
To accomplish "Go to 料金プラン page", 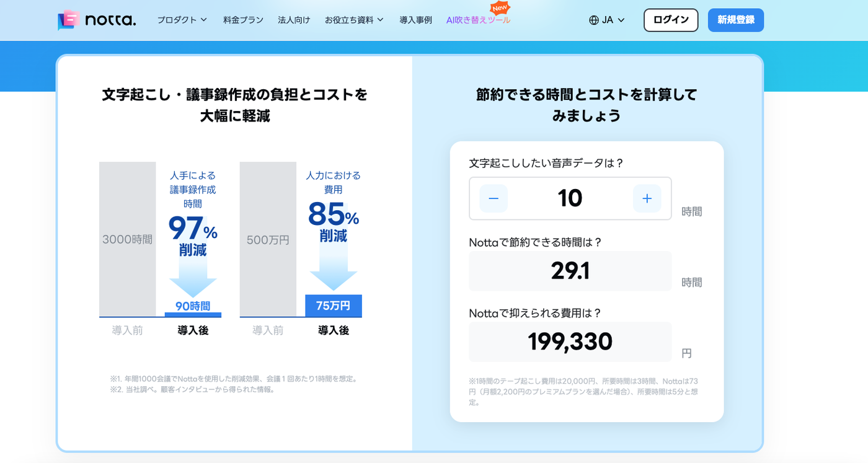I will (x=243, y=20).
